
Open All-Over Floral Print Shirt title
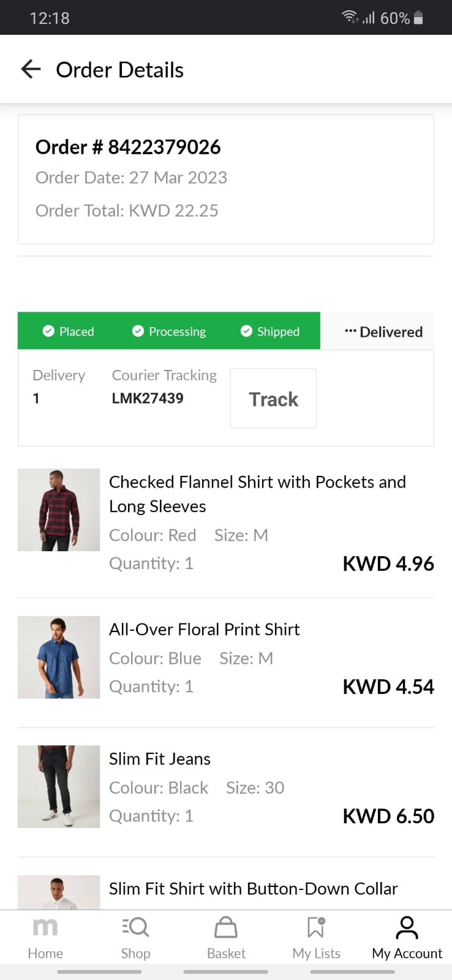pyautogui.click(x=205, y=630)
